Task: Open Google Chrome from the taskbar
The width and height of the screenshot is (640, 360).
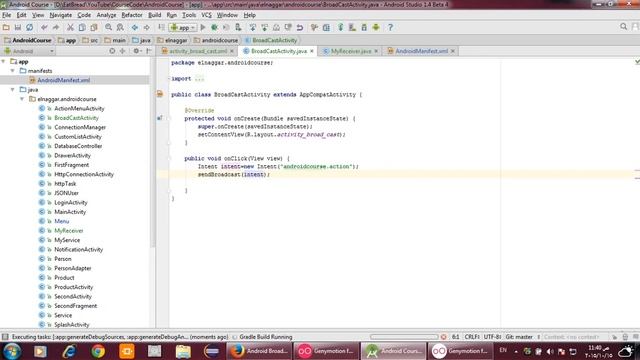Action: pyautogui.click(x=98, y=351)
